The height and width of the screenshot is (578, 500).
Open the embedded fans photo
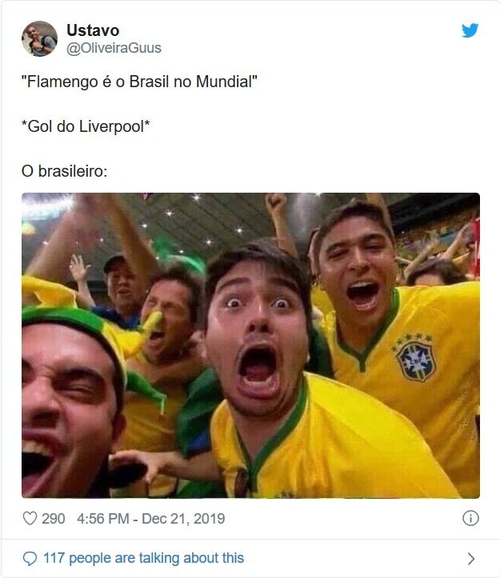coord(251,345)
